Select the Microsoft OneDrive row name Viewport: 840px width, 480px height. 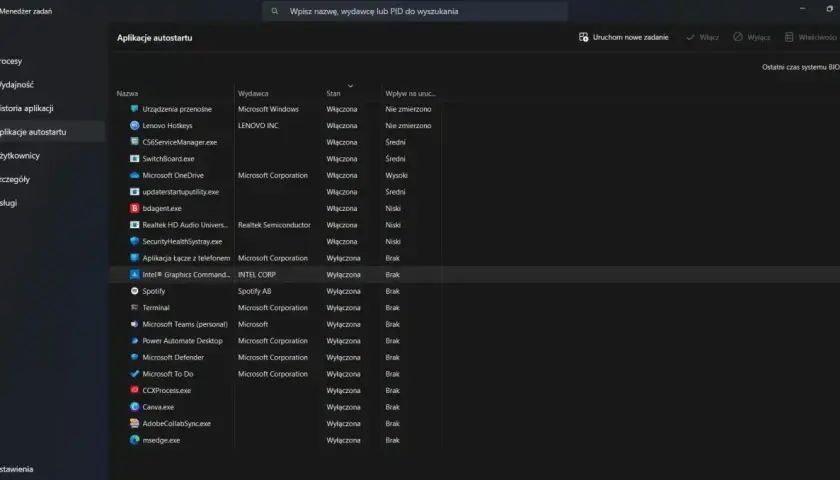click(173, 175)
